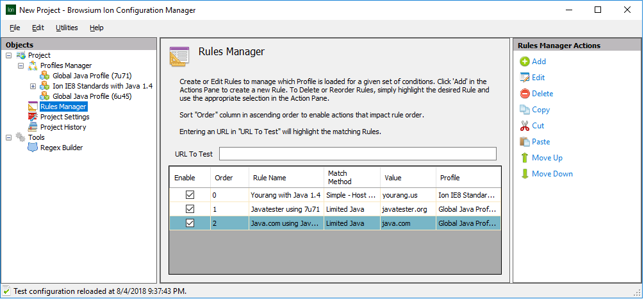The height and width of the screenshot is (299, 644).
Task: Select Project Settings in the tree
Action: pos(64,117)
